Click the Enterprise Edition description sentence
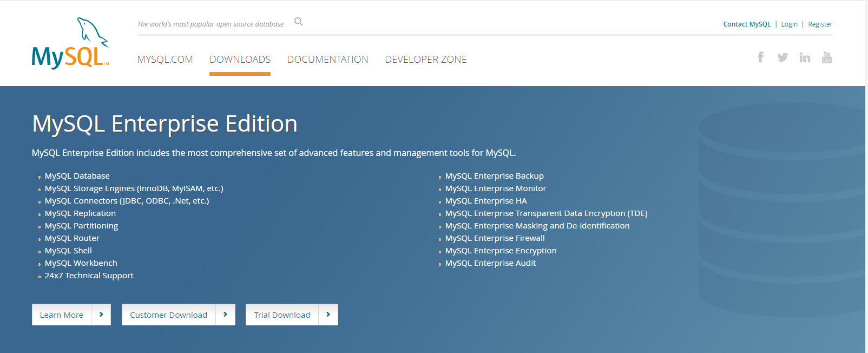The height and width of the screenshot is (353, 868). 274,153
